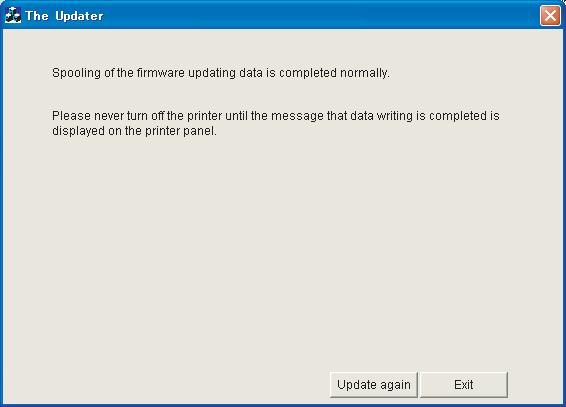
Task: Click the spooling completed normally message
Action: (x=221, y=73)
